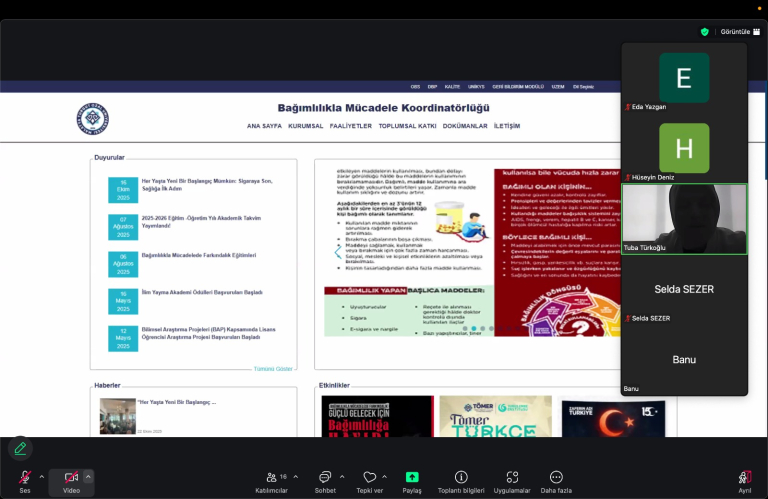This screenshot has width=768, height=499.
Task: Click the green encryption shield icon
Action: (x=704, y=32)
